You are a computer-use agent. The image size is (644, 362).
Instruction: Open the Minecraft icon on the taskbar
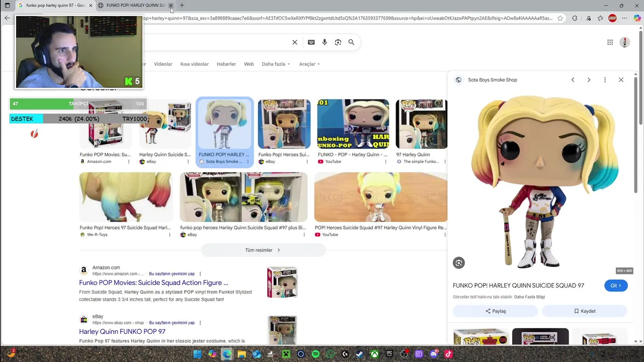(x=286, y=354)
